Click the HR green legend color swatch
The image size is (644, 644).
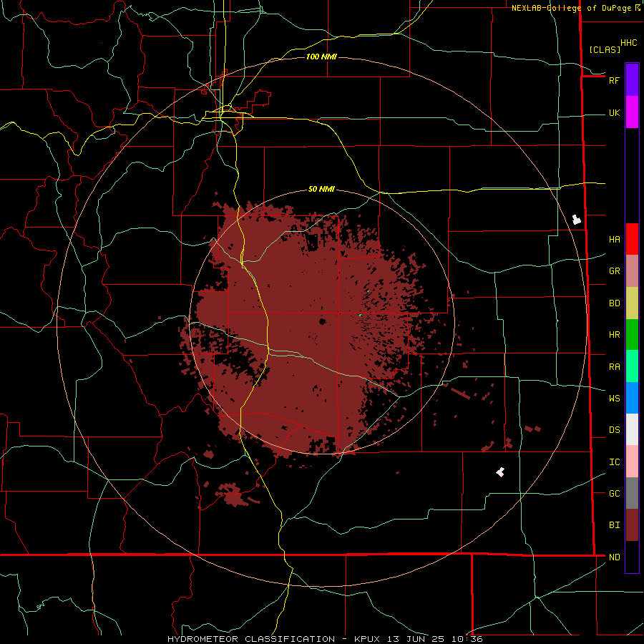pos(632,334)
